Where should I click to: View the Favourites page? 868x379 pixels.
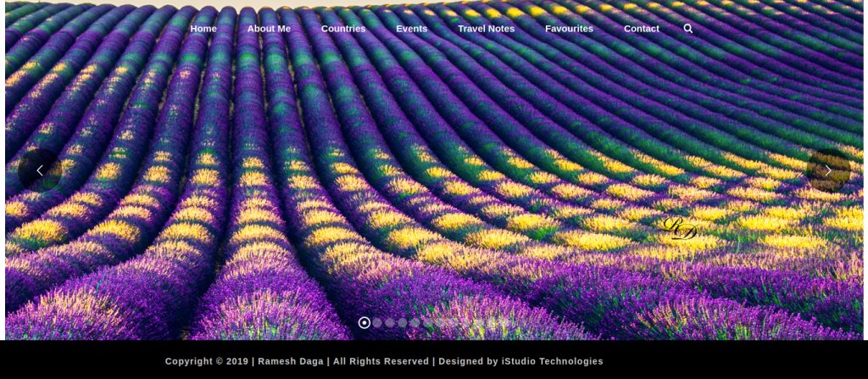coord(569,29)
